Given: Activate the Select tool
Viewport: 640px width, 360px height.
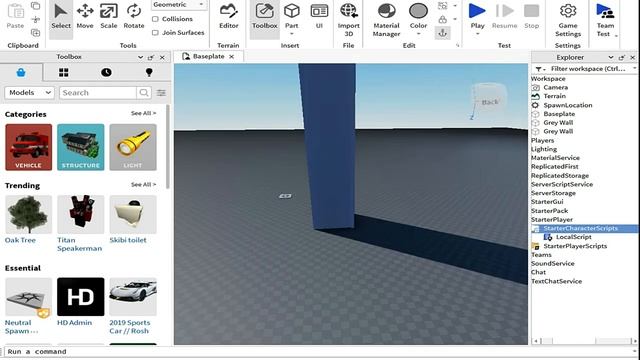Looking at the screenshot, I should click(x=61, y=16).
